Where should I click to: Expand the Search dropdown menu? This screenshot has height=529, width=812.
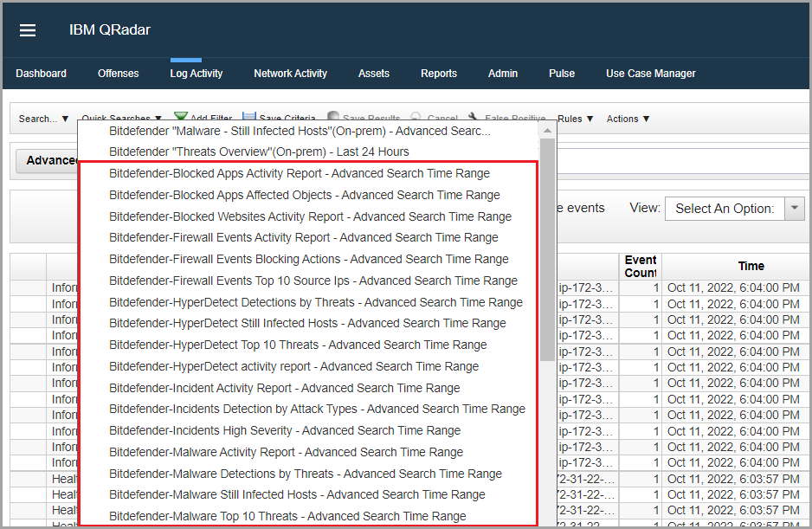click(43, 119)
